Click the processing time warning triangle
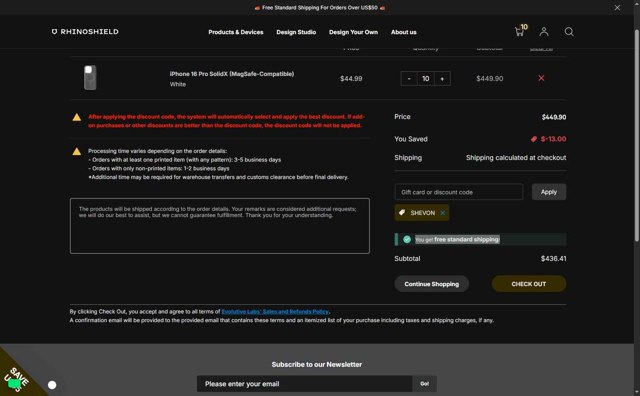The image size is (640, 396). 77,151
